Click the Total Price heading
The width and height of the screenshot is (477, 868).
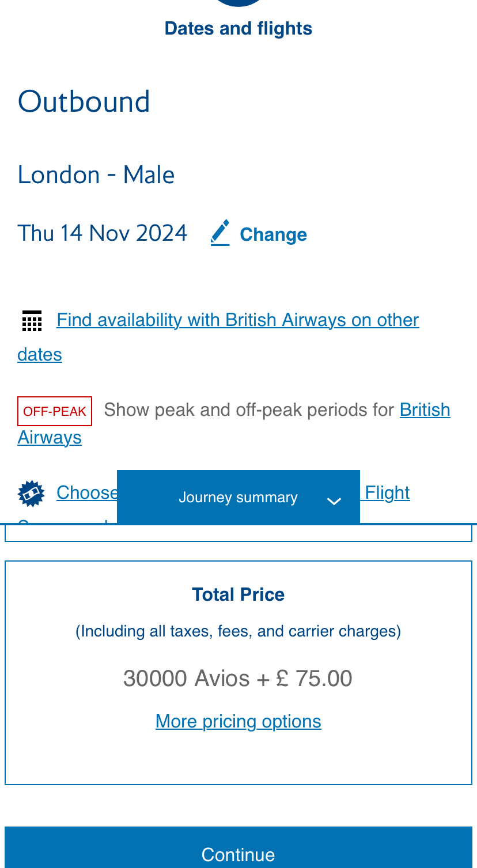pos(238,594)
